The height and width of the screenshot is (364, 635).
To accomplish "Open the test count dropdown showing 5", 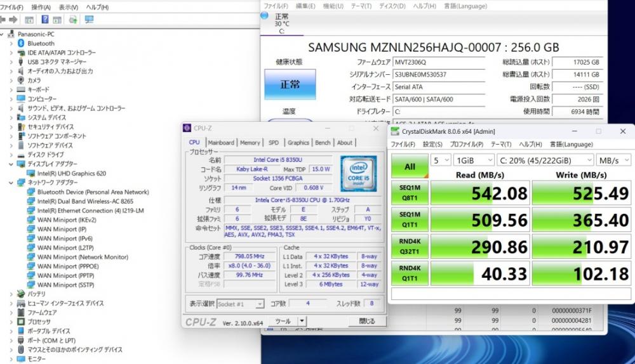I will point(441,160).
